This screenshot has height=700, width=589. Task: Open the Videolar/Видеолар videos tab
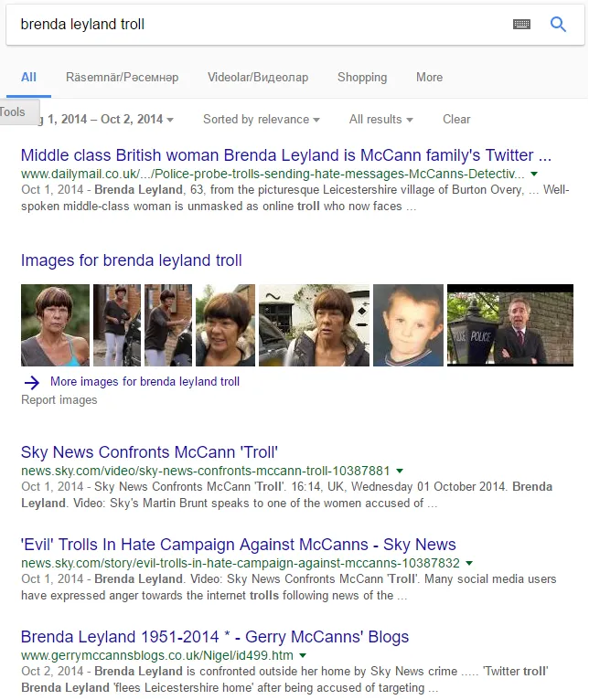click(x=258, y=78)
